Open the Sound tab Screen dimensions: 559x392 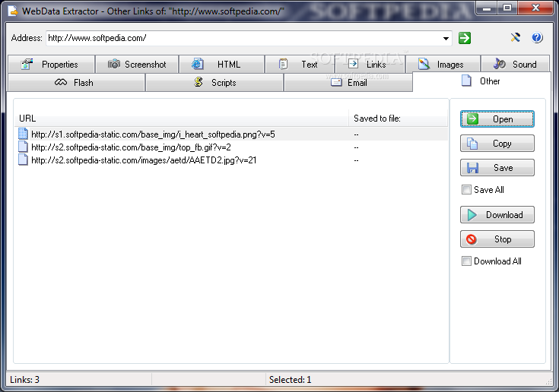click(x=516, y=64)
